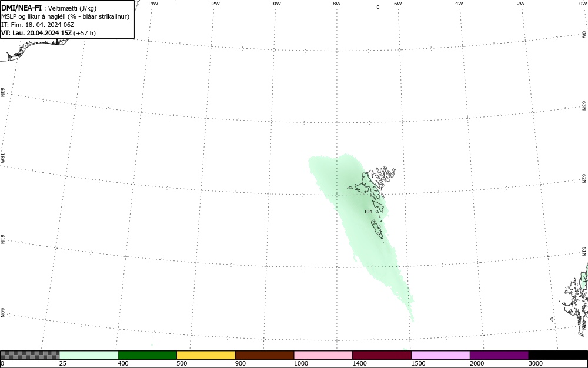Click the 8W longitude label
The width and height of the screenshot is (588, 368).
pyautogui.click(x=337, y=4)
